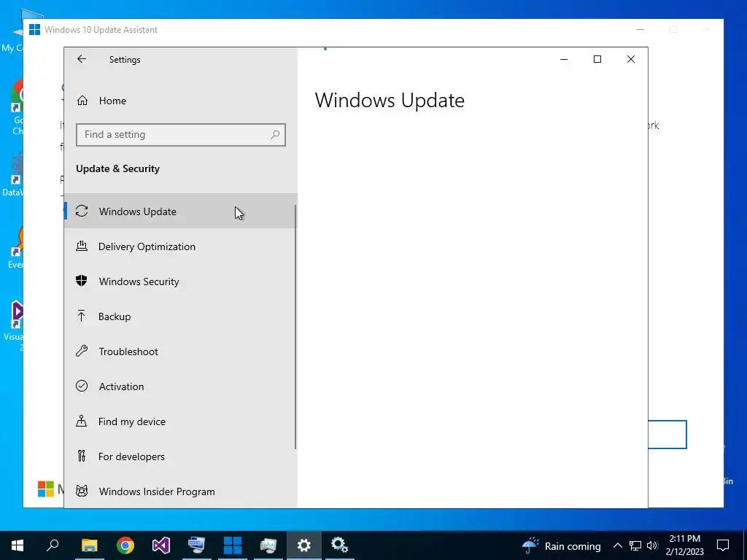The image size is (747, 560).
Task: Open the Troubleshoot page
Action: (181, 351)
